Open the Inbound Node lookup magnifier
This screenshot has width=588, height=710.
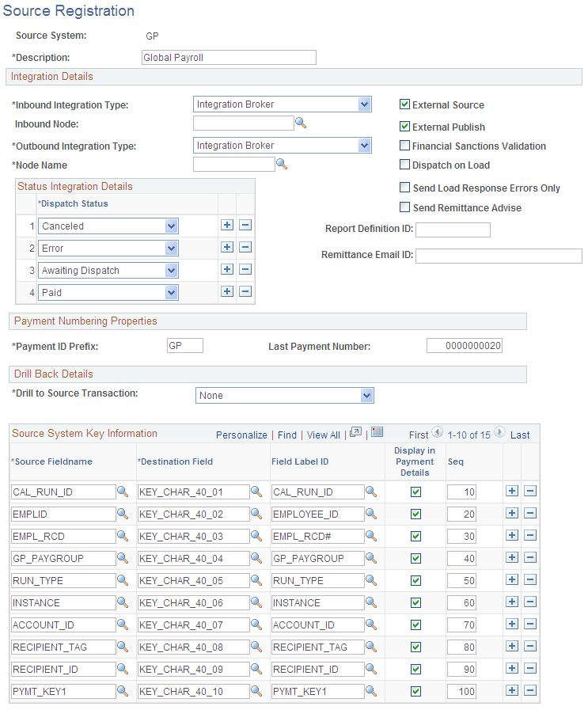click(301, 123)
